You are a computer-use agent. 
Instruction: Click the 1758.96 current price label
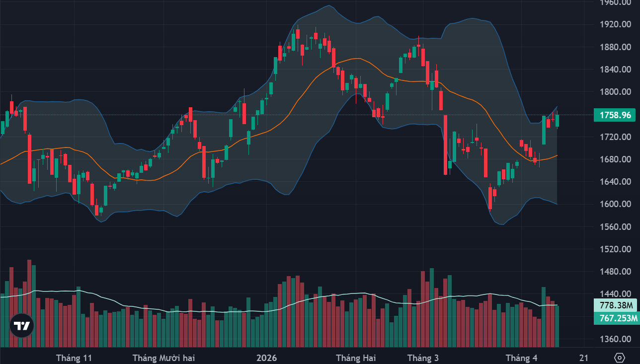click(x=615, y=115)
